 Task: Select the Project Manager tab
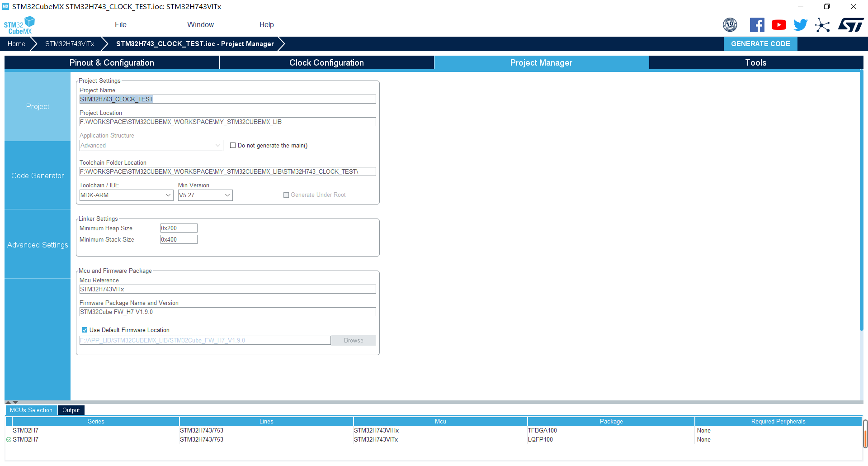541,62
